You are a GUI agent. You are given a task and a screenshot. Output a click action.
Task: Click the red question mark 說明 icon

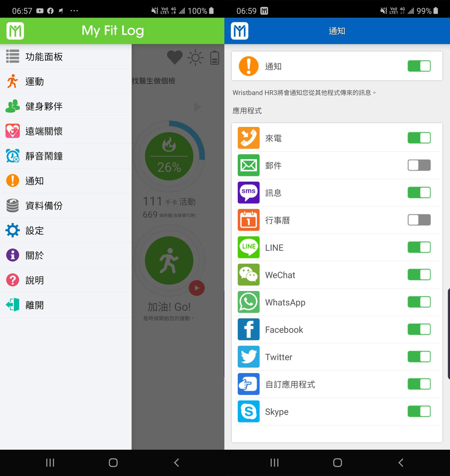[12, 280]
